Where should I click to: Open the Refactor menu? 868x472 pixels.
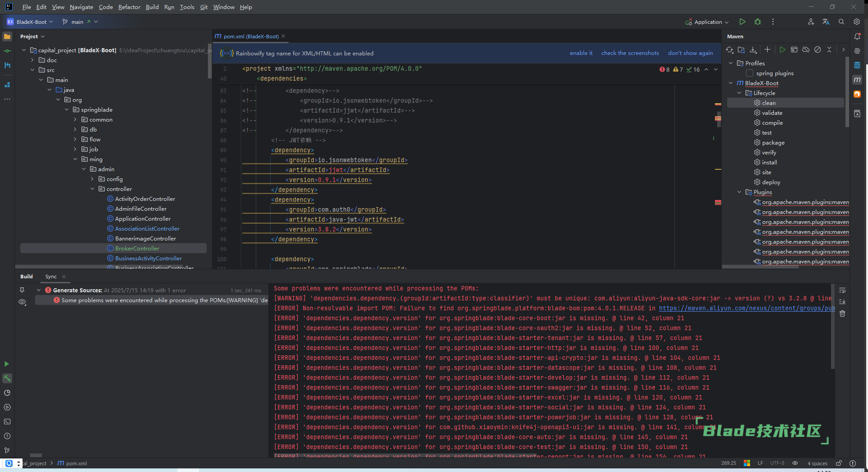tap(129, 7)
